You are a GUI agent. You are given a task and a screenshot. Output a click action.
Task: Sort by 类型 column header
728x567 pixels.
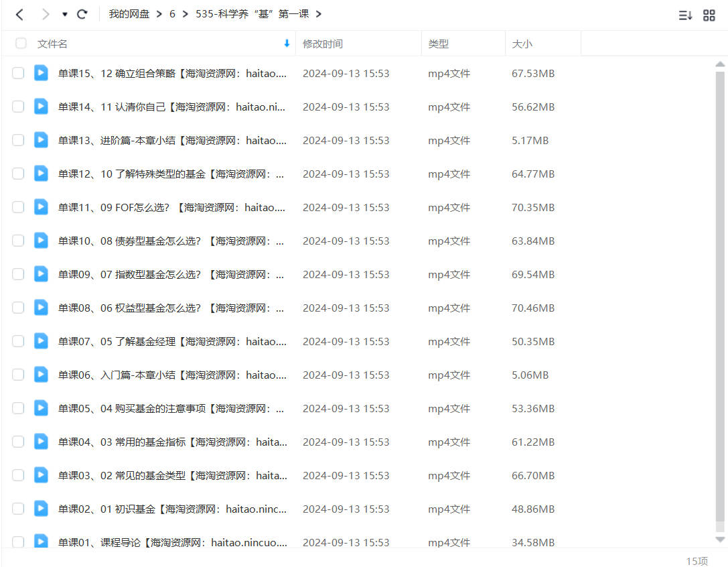pos(438,44)
